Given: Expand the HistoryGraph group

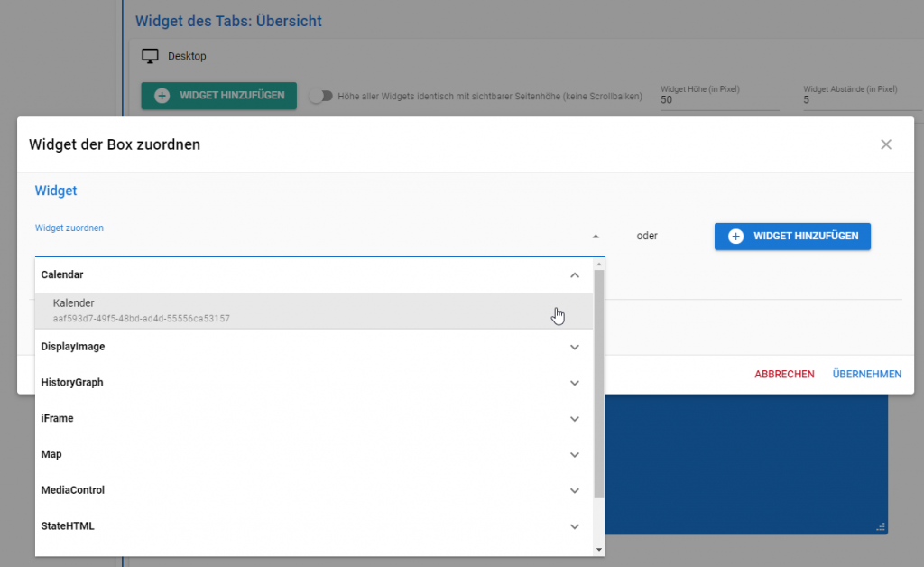Looking at the screenshot, I should [x=575, y=383].
